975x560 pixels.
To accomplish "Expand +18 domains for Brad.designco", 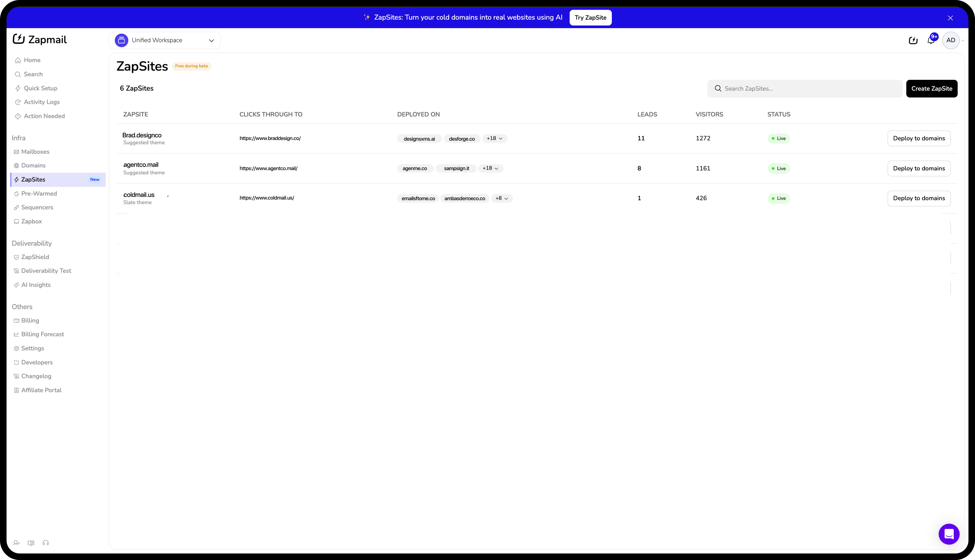I will [494, 138].
